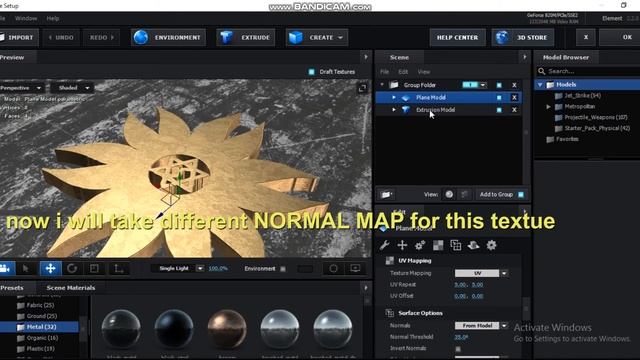Screen dimensions: 640x360
Task: Open the Scene panel Edit menu
Action: coord(403,72)
